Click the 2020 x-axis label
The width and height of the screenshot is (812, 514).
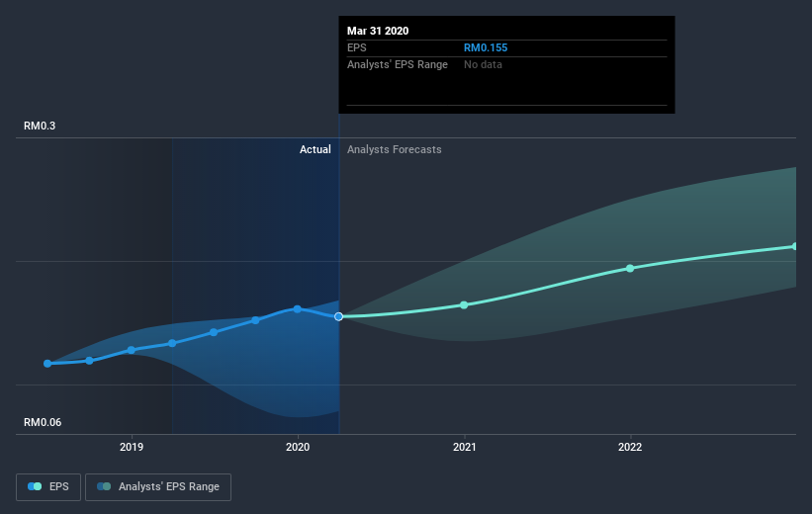[297, 447]
